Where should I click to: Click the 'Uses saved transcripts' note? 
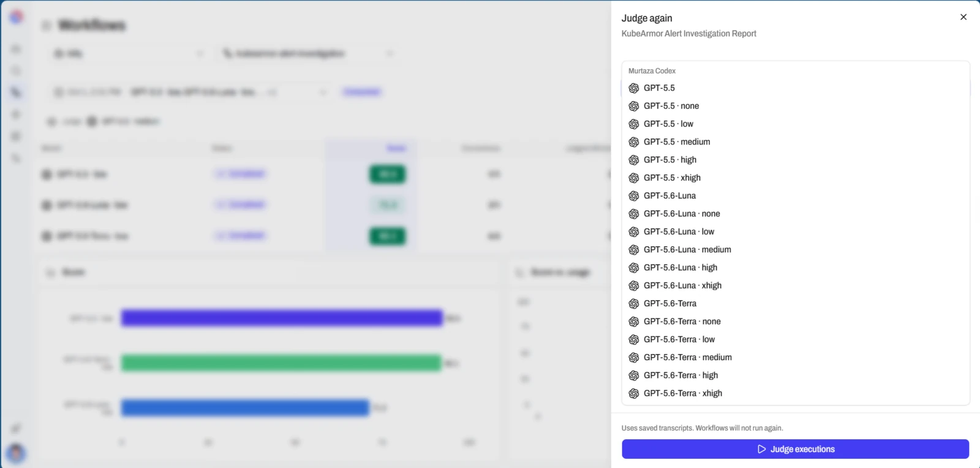point(702,428)
